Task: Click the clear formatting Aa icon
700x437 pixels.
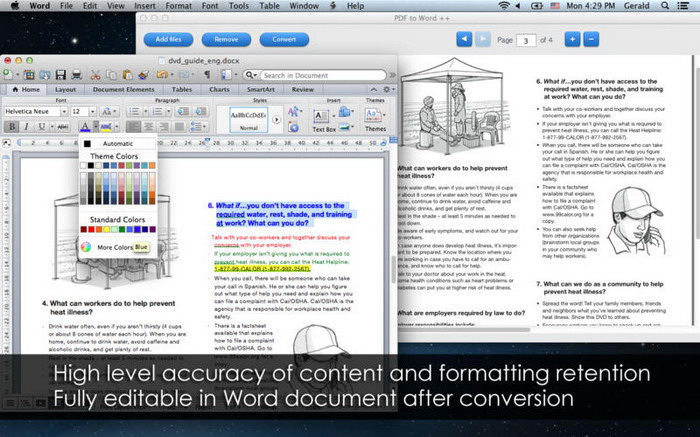Action: point(107,111)
